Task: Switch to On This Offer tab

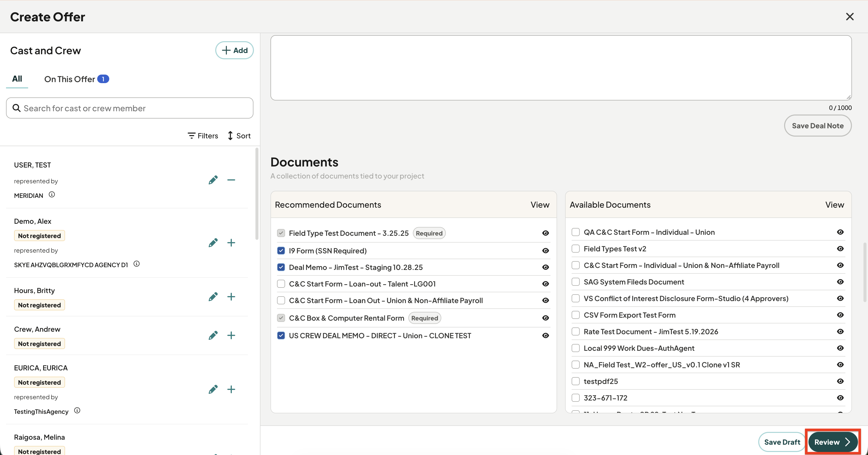Action: pyautogui.click(x=77, y=79)
